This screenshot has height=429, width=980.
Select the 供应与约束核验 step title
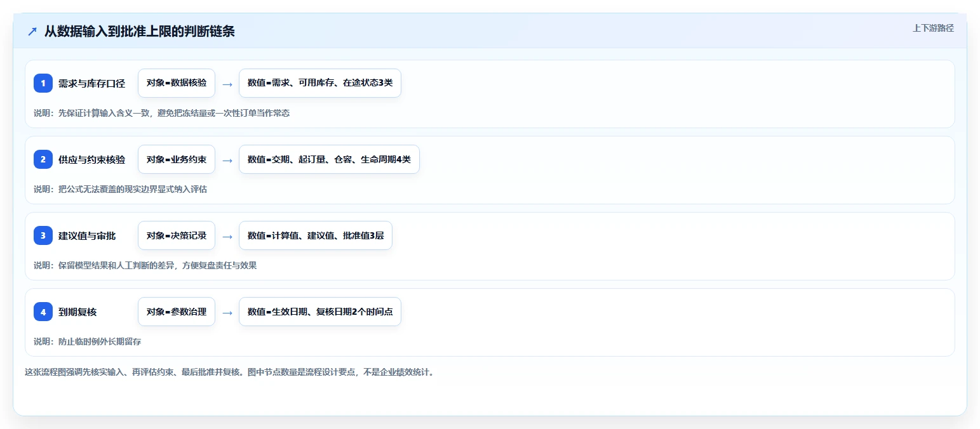pos(91,159)
